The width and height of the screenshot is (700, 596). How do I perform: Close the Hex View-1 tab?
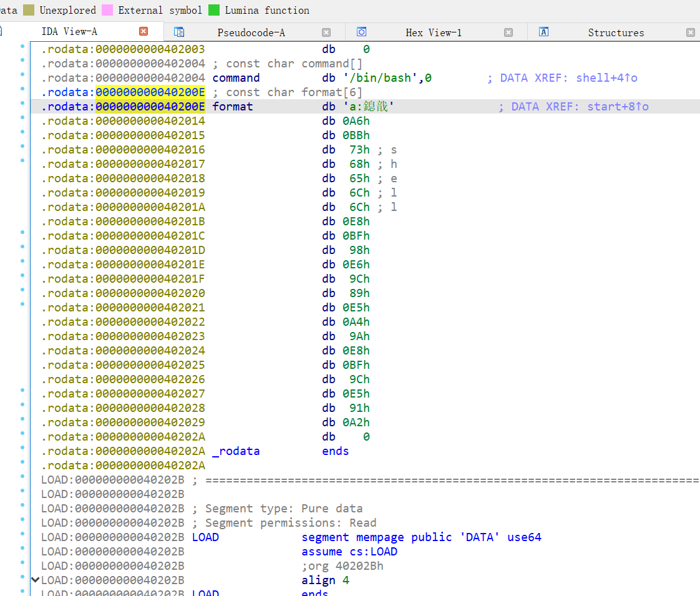tap(508, 32)
